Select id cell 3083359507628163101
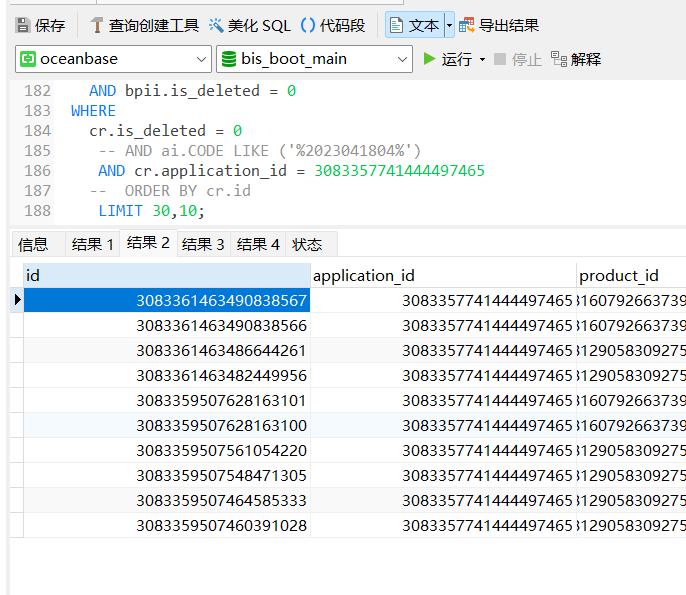Viewport: 686px width, 595px height. (167, 400)
